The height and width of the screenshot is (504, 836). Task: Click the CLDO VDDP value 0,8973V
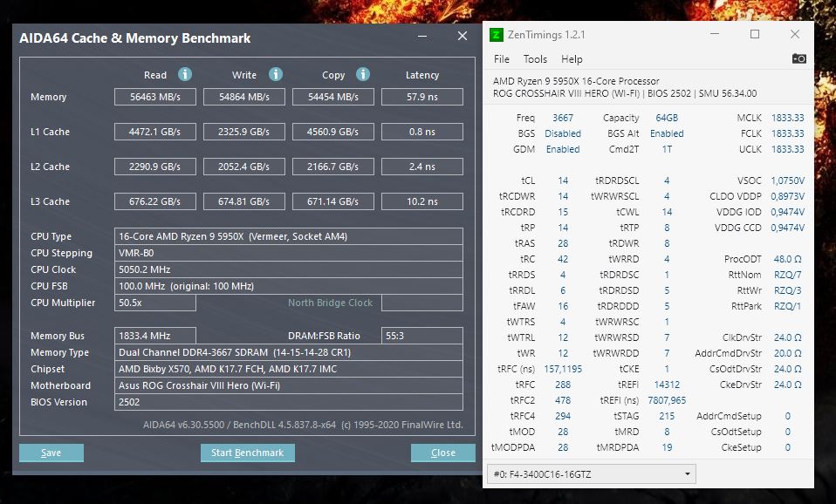[787, 196]
